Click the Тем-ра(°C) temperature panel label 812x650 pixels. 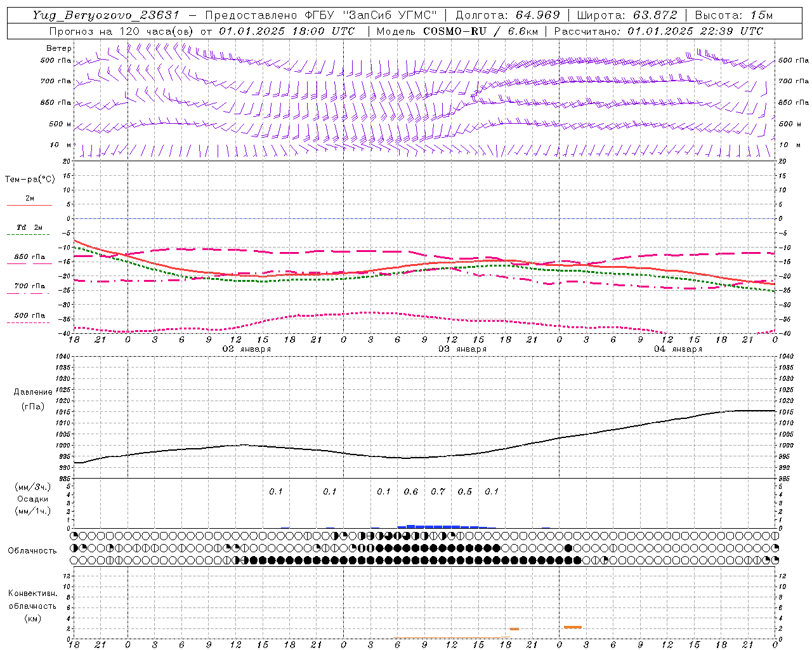30,180
